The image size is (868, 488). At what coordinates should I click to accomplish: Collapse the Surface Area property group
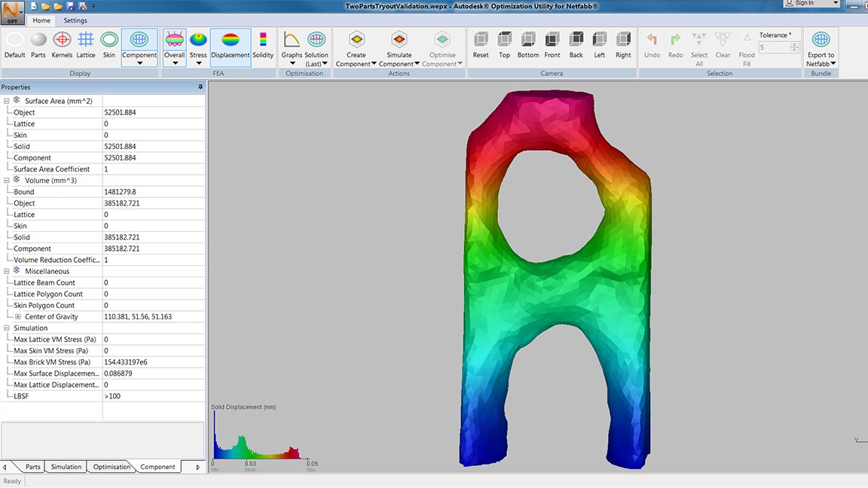click(x=7, y=101)
